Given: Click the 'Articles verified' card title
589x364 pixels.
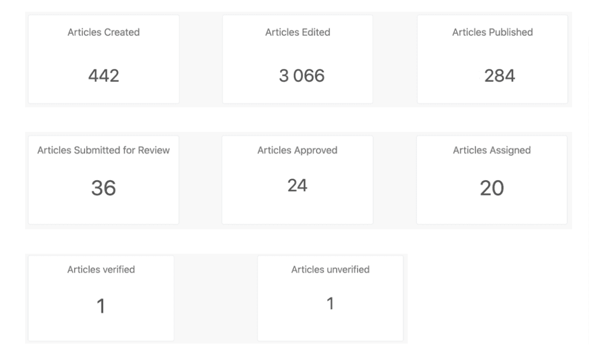Looking at the screenshot, I should 101,269.
